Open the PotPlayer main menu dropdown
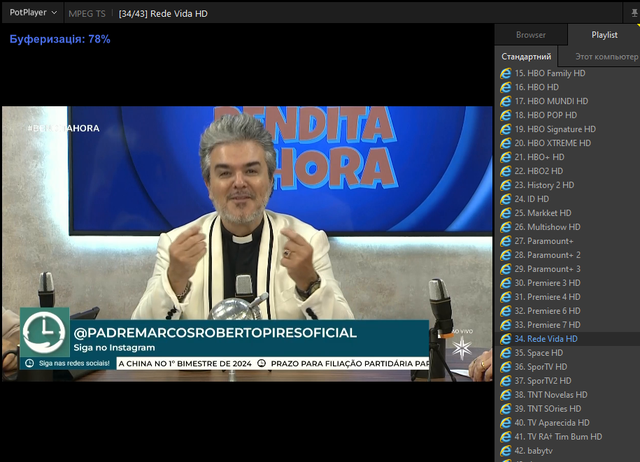 point(33,13)
